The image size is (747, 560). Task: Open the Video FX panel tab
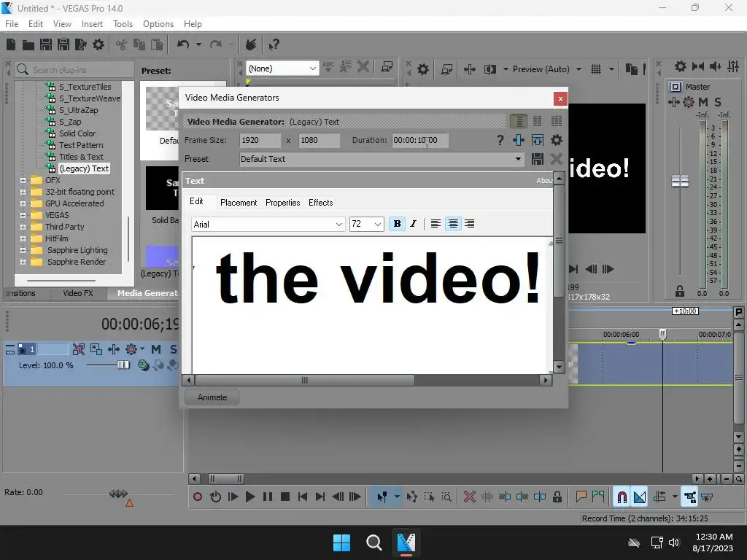click(78, 293)
